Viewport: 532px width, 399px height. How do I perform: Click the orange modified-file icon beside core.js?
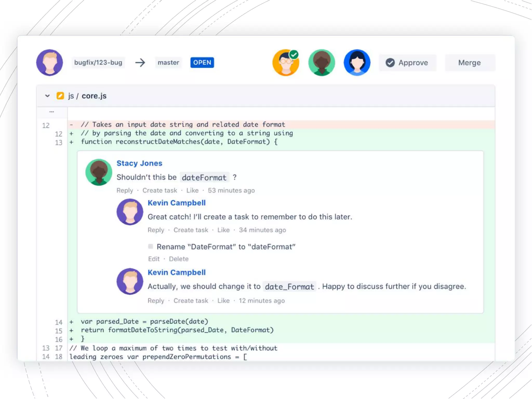point(60,96)
